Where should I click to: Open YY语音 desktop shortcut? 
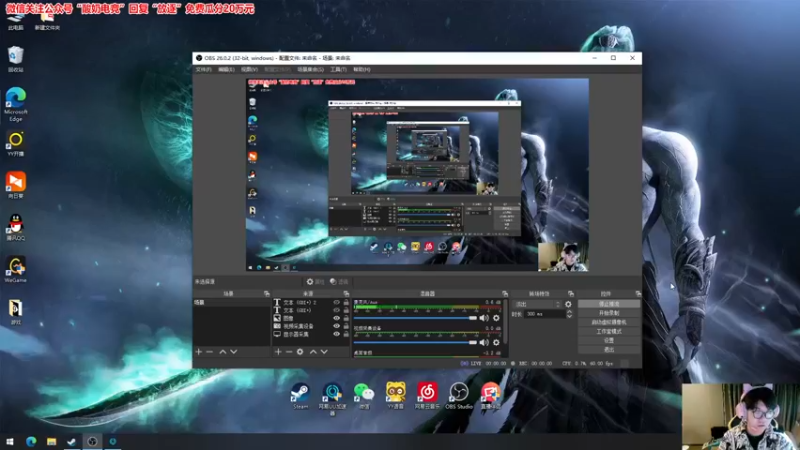click(x=395, y=396)
